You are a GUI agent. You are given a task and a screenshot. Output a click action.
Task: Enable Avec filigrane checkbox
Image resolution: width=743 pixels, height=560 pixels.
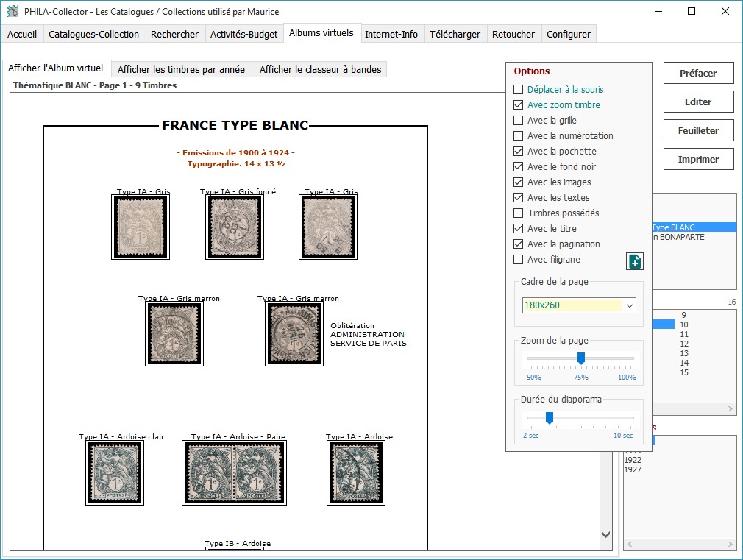[x=519, y=259]
